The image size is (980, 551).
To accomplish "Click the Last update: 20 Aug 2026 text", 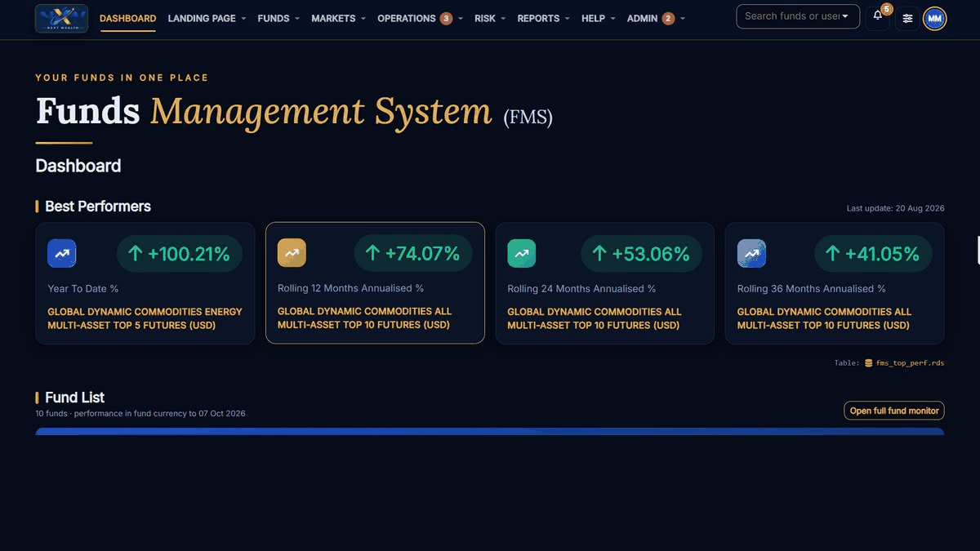I will [895, 208].
